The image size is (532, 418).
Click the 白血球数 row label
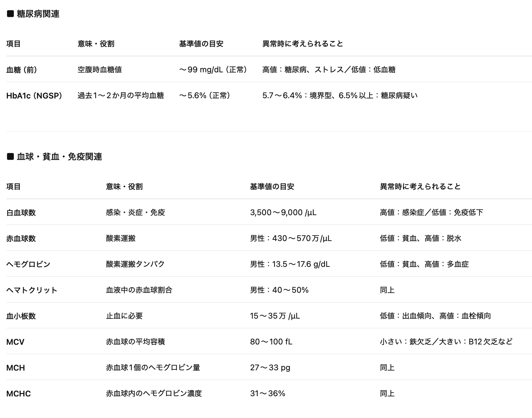[x=21, y=212]
